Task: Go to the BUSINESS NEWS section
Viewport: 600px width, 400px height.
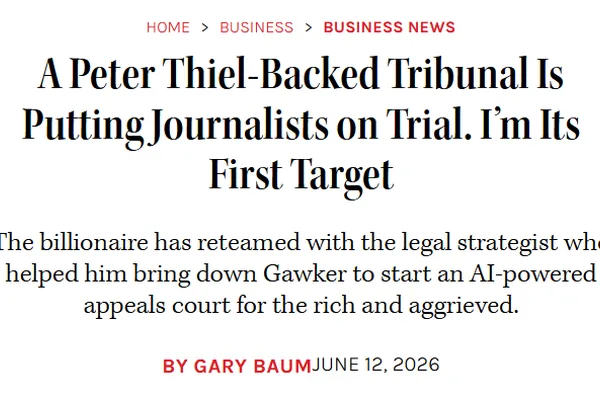Action: coord(389,28)
